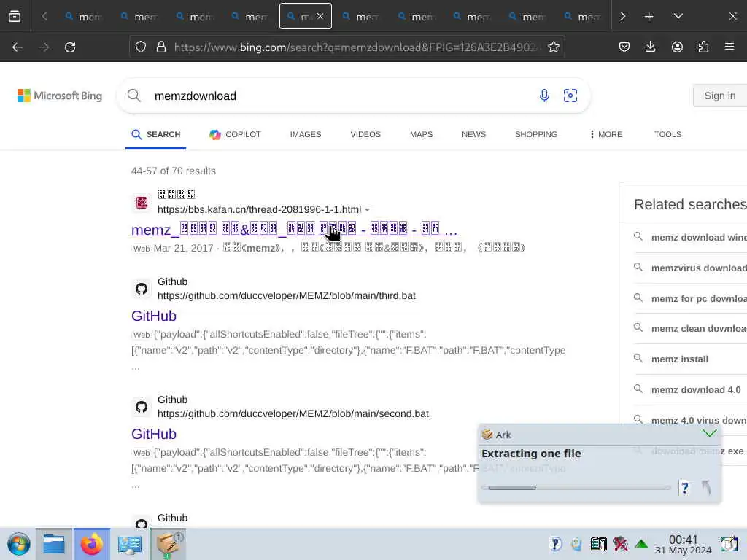The width and height of the screenshot is (747, 560).
Task: Open the Firefox hamburger application menu
Action: (729, 47)
